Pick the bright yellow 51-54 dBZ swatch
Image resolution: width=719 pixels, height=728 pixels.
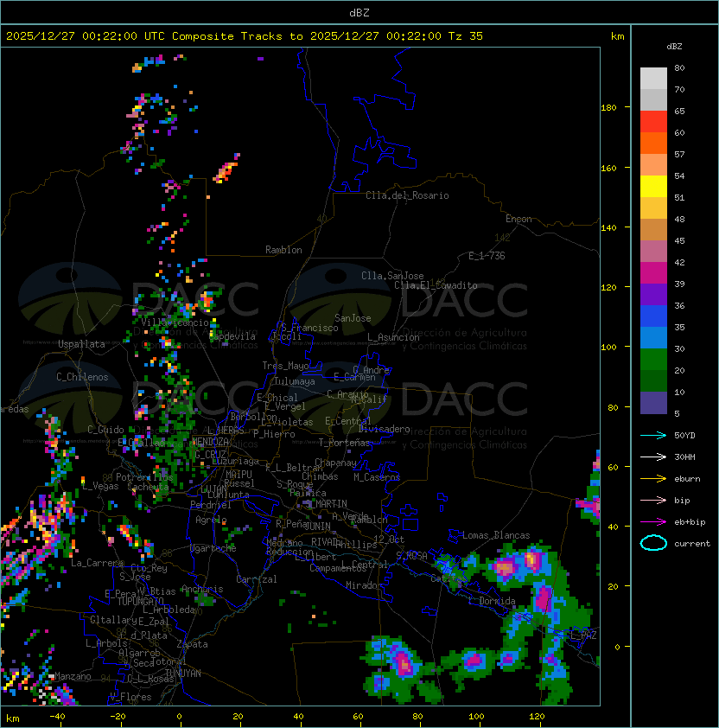tap(653, 187)
